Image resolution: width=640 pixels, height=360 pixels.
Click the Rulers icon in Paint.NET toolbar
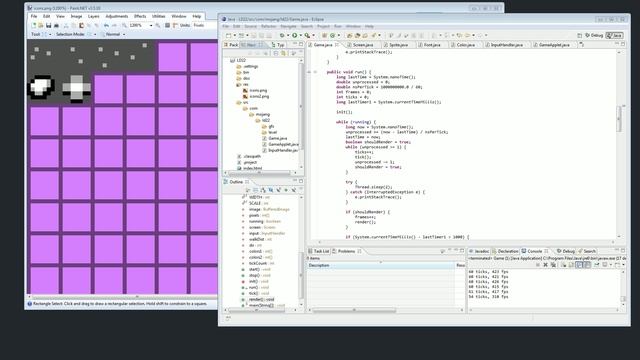click(x=175, y=25)
